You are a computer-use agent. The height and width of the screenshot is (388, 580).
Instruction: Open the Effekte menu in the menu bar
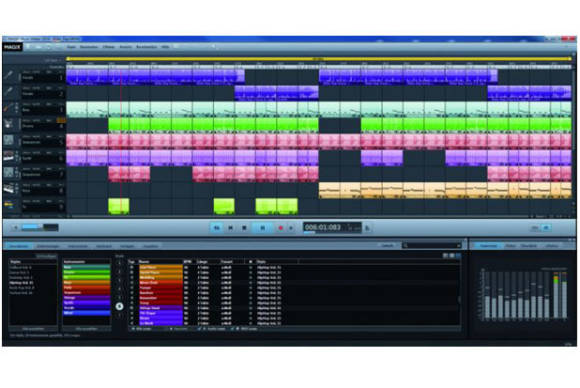[x=108, y=47]
